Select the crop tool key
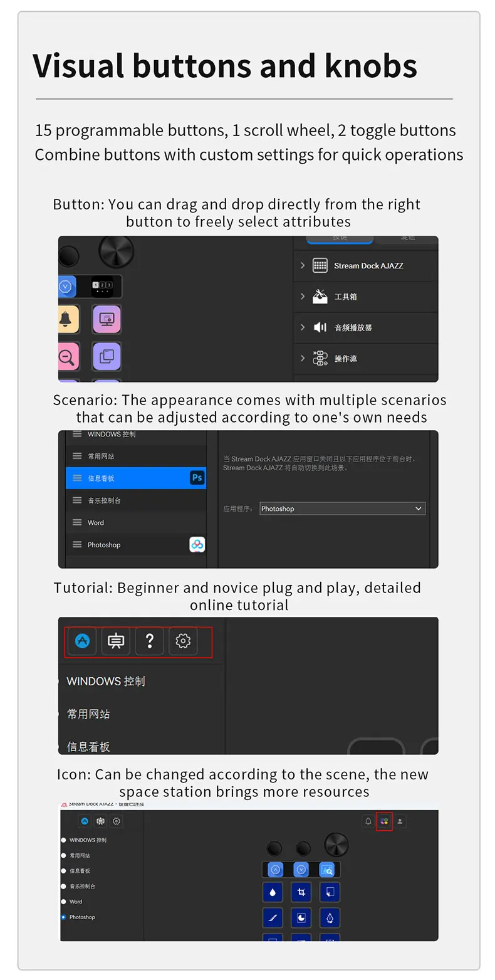495x980 pixels. (301, 892)
